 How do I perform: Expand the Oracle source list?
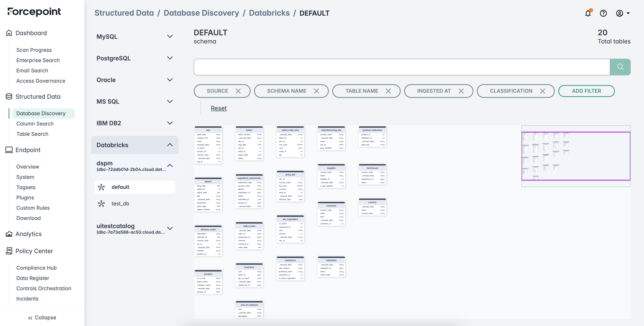pos(170,80)
